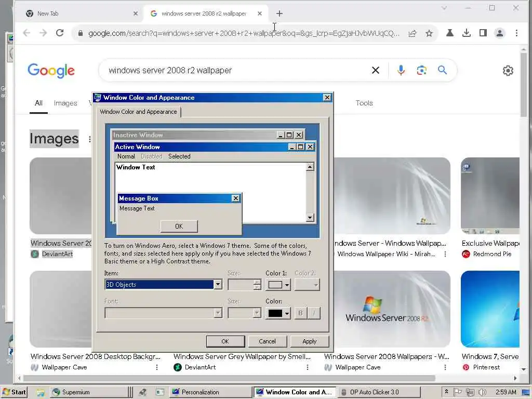
Task: Show hidden tray icons arrow
Action: click(446, 392)
